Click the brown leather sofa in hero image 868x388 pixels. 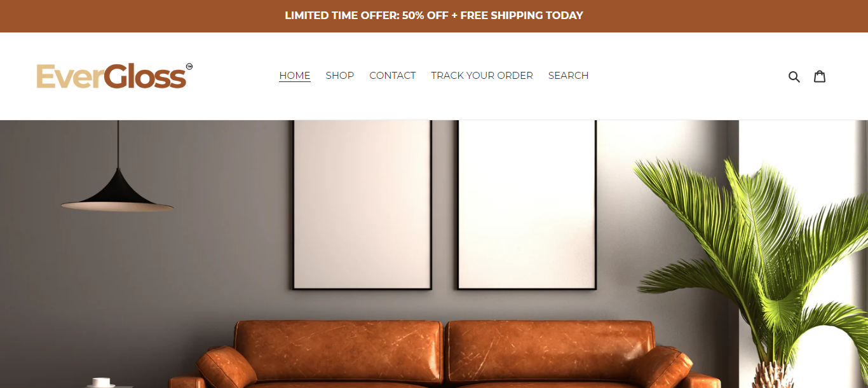(445, 354)
